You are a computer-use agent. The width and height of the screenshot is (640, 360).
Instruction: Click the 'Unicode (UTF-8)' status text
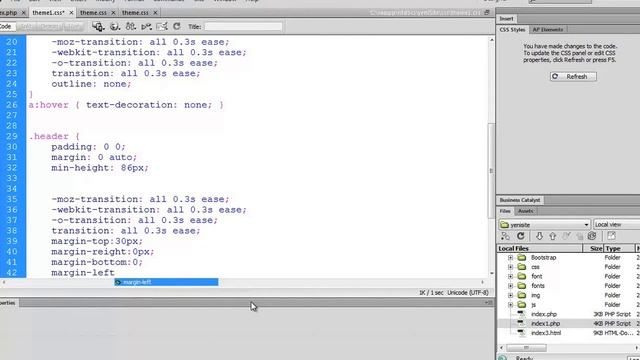click(x=468, y=293)
